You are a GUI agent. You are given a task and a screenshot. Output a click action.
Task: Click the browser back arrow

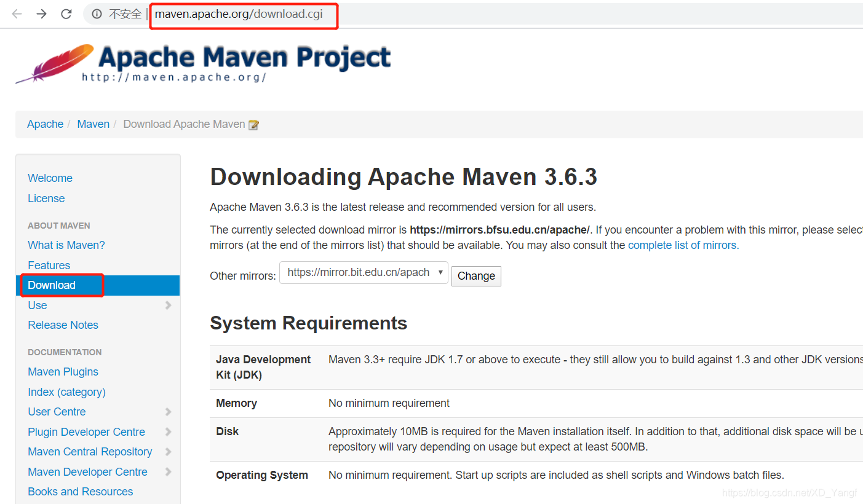[17, 14]
